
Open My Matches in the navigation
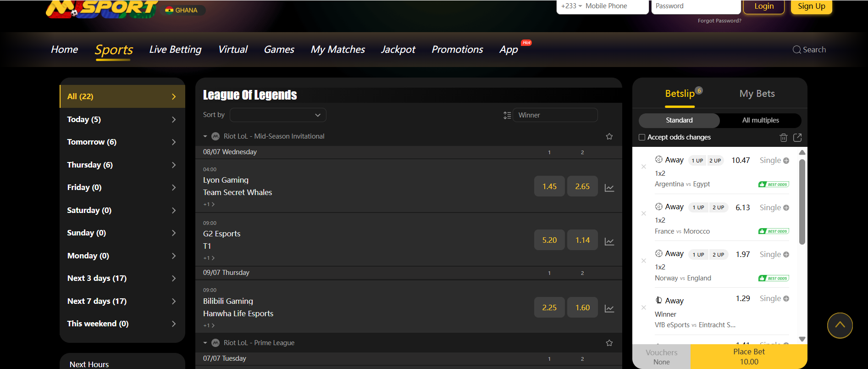point(338,50)
